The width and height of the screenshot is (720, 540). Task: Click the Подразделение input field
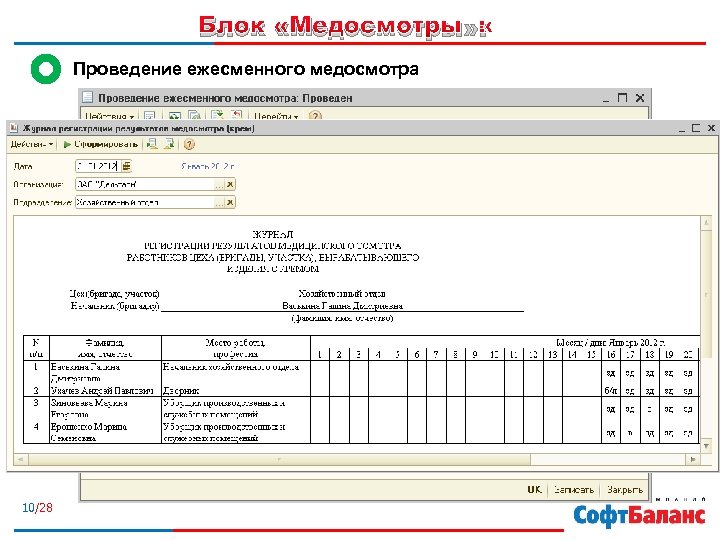tap(145, 202)
